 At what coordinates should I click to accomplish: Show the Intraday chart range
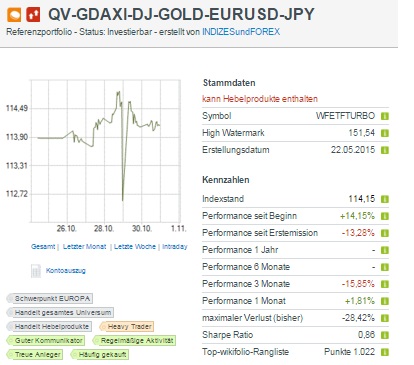coord(175,247)
